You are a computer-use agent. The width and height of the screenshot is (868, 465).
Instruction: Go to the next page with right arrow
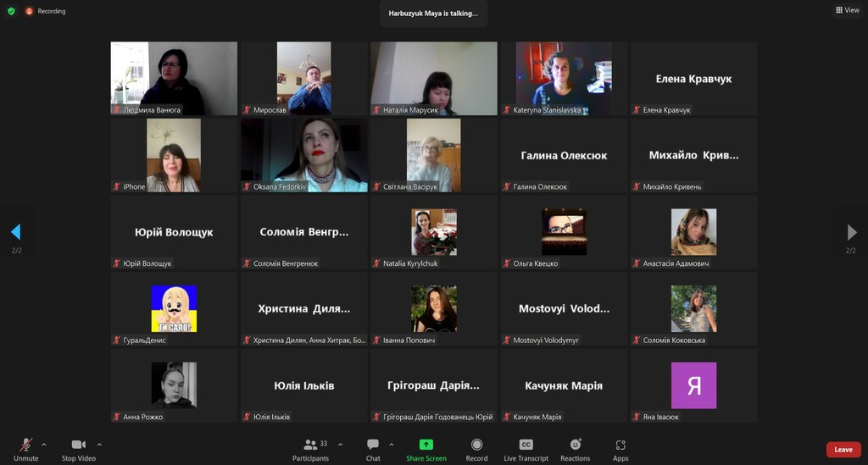[852, 233]
